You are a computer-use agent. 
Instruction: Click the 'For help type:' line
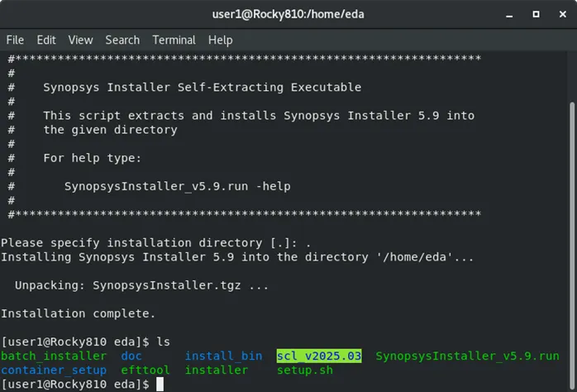pyautogui.click(x=93, y=158)
